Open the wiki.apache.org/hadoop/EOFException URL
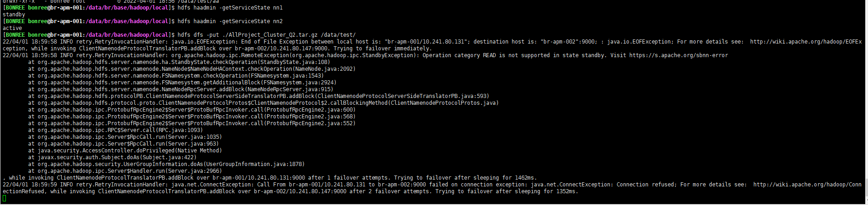The image size is (868, 205). (806, 42)
